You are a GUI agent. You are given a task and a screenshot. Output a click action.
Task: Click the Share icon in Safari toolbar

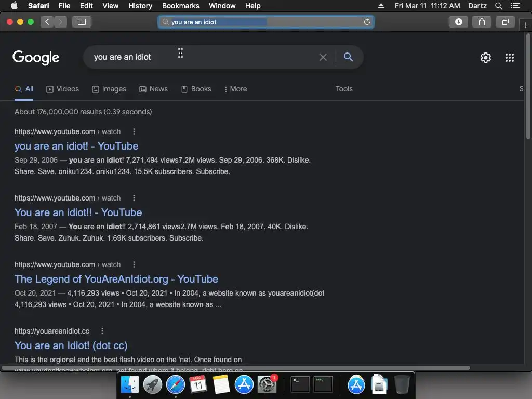tap(482, 22)
